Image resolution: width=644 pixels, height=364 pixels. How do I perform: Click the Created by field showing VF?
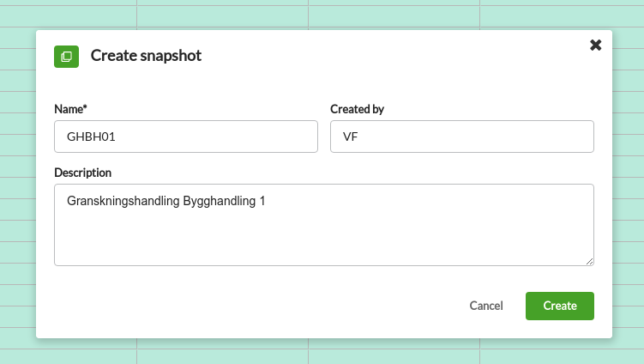[462, 136]
